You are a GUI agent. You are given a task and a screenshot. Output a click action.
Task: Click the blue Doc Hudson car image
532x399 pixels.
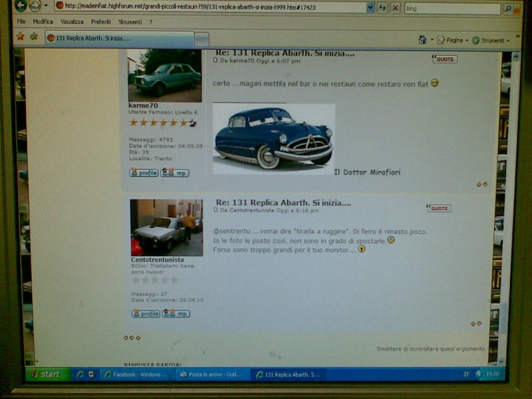273,139
